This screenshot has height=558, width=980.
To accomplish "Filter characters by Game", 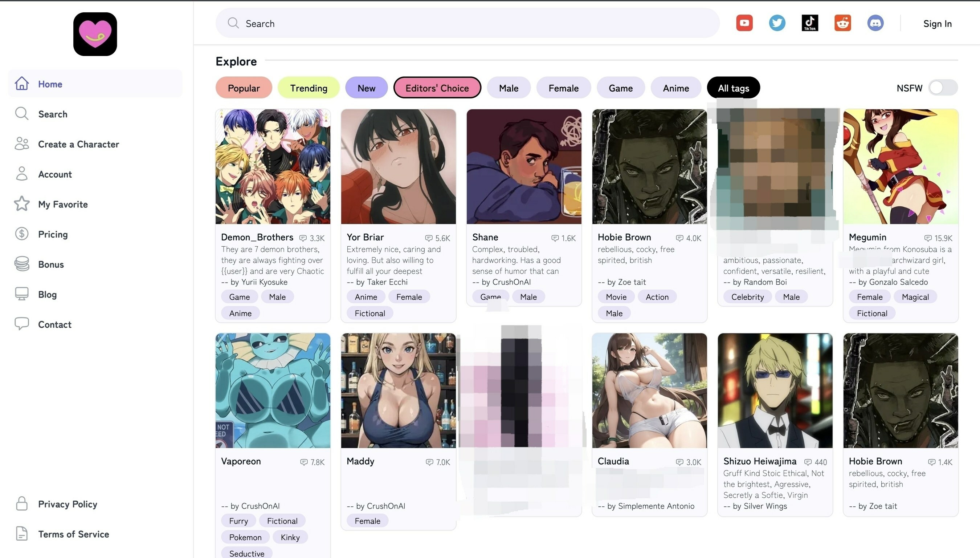I will (x=621, y=88).
